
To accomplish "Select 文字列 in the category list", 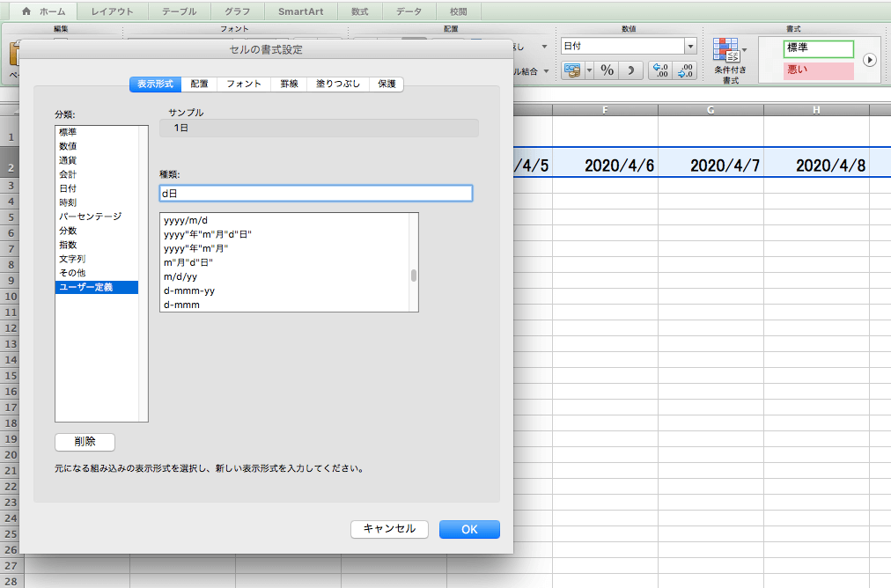I will (97, 259).
